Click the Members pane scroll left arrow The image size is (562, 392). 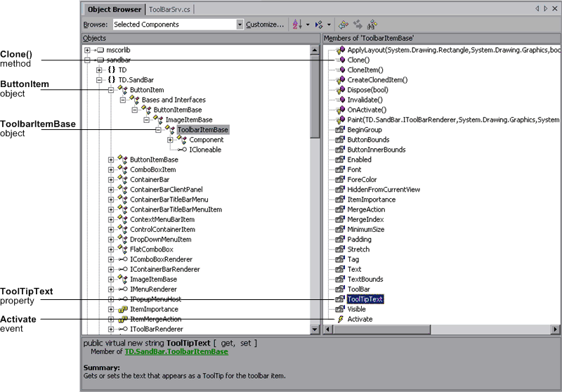click(327, 329)
